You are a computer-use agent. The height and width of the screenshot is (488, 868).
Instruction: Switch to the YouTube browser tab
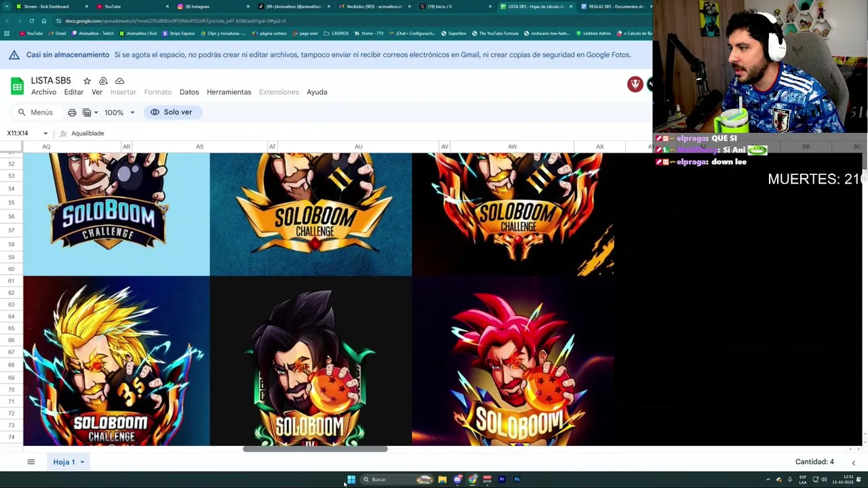pos(132,7)
